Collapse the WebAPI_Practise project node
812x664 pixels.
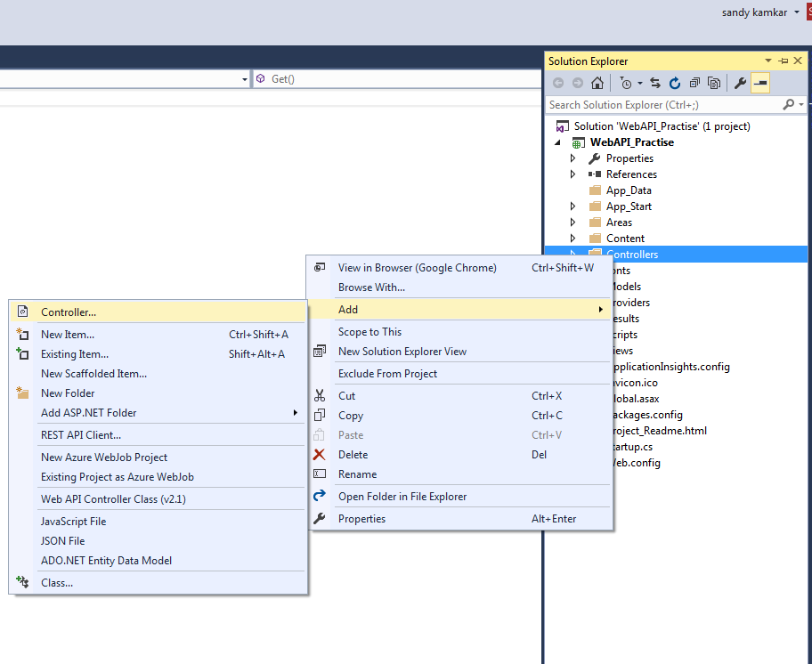pos(557,142)
